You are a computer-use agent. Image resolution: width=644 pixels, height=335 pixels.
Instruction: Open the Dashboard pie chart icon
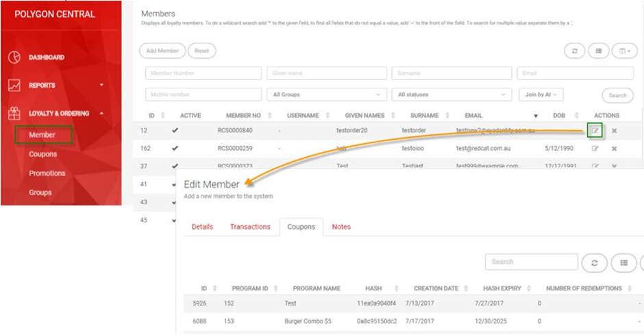coord(14,57)
